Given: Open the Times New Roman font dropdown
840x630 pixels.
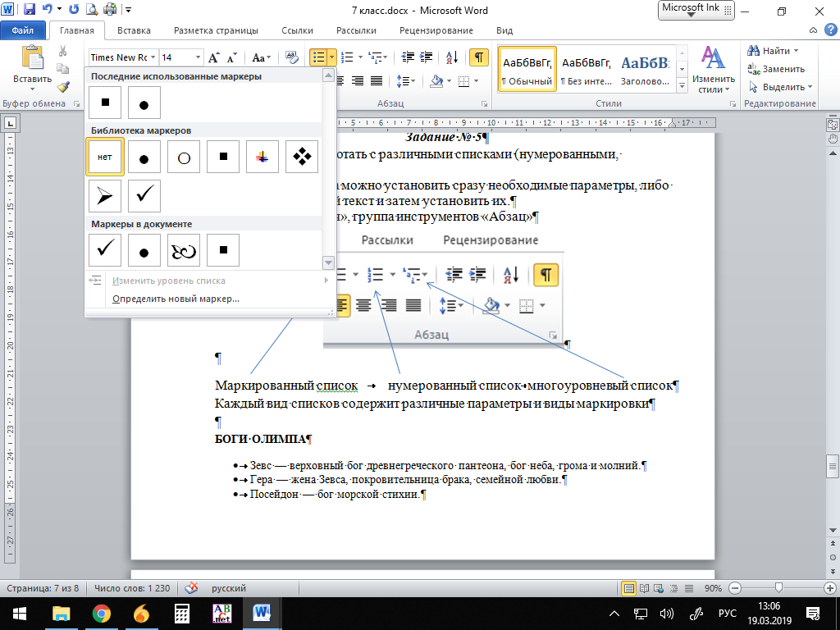Looking at the screenshot, I should click(x=152, y=57).
